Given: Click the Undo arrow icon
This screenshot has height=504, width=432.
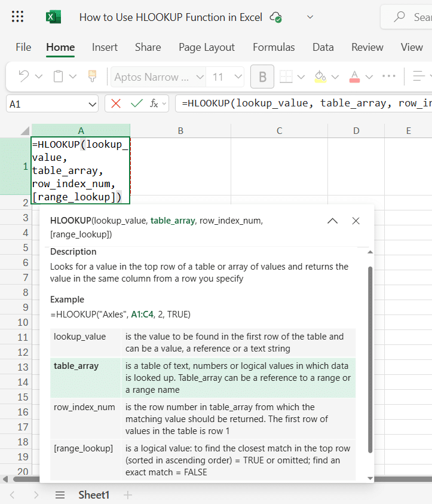Looking at the screenshot, I should (23, 77).
